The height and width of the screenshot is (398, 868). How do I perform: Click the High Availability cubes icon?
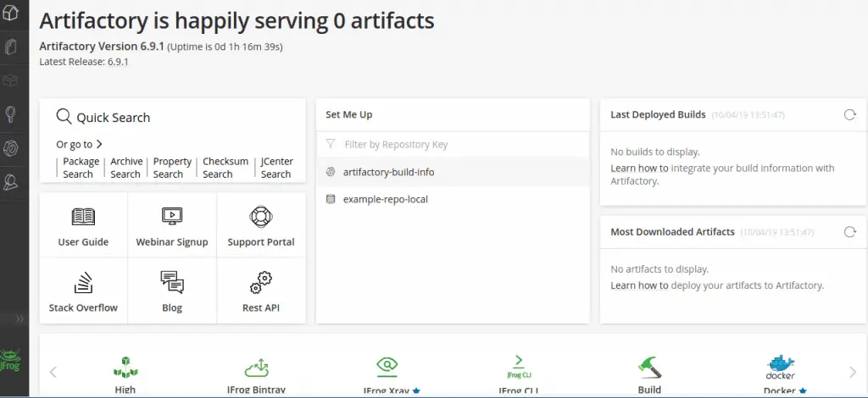click(x=125, y=367)
